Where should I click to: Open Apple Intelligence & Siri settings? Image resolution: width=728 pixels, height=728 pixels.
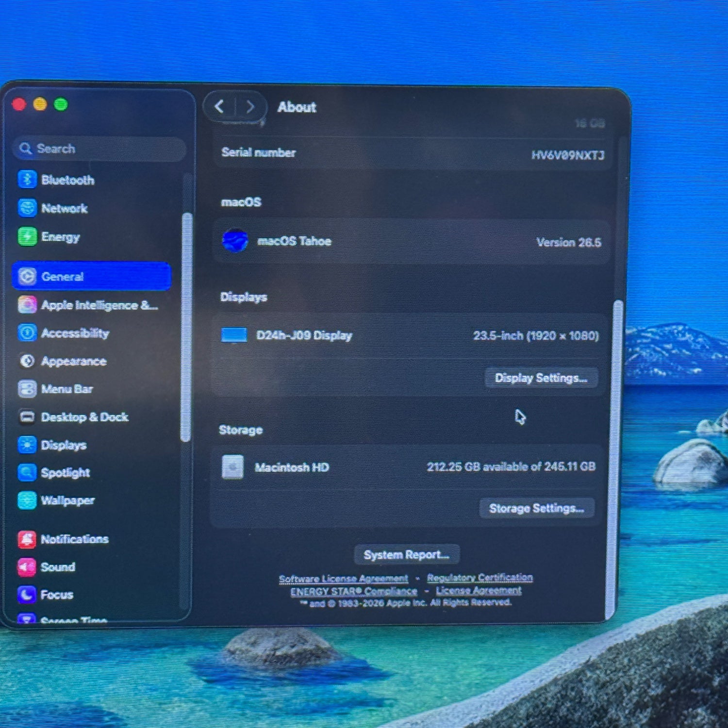click(x=92, y=305)
